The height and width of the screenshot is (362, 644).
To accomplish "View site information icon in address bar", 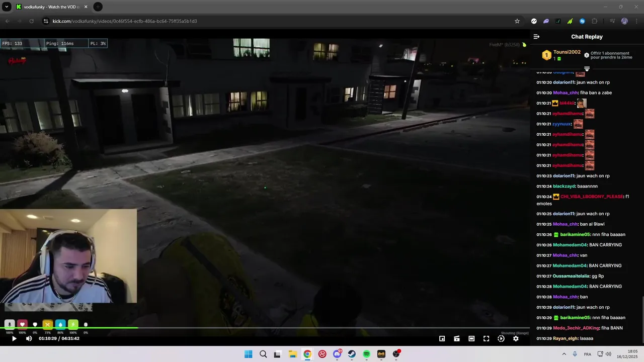I will coord(46,21).
